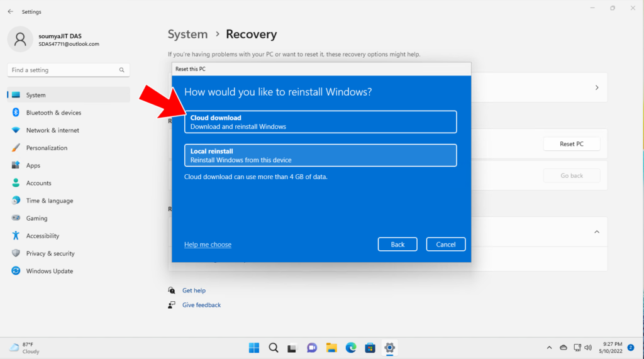Click the account name soumyaJIT DAS
This screenshot has height=359, width=644.
point(60,36)
